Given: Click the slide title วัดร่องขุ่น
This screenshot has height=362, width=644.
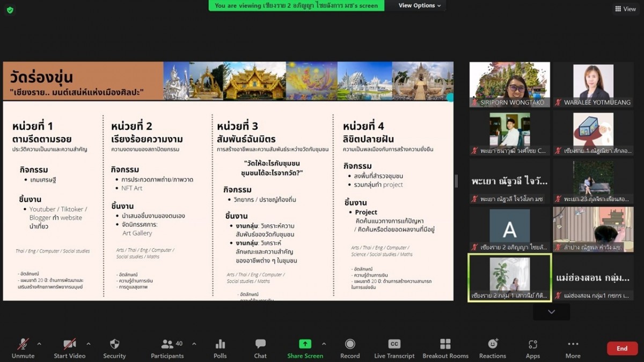Looking at the screenshot, I should 41,77.
